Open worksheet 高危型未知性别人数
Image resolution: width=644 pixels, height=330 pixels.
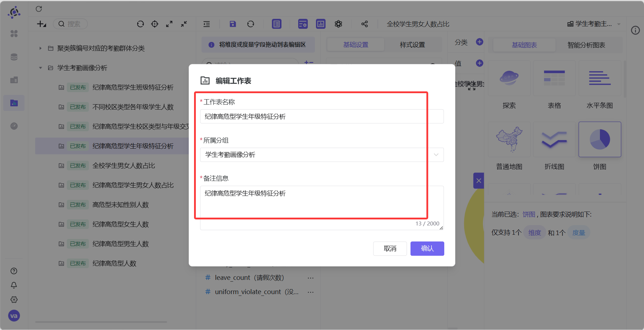[x=120, y=205]
